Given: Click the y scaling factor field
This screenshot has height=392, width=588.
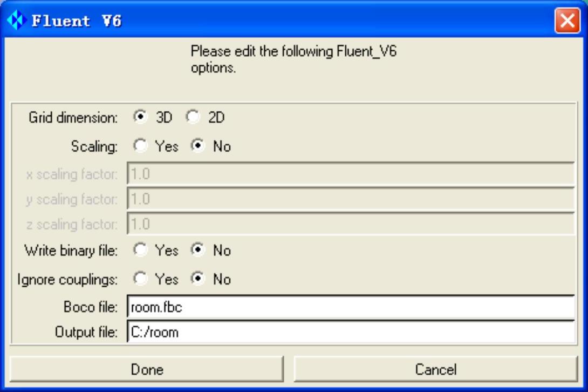Looking at the screenshot, I should coord(350,199).
